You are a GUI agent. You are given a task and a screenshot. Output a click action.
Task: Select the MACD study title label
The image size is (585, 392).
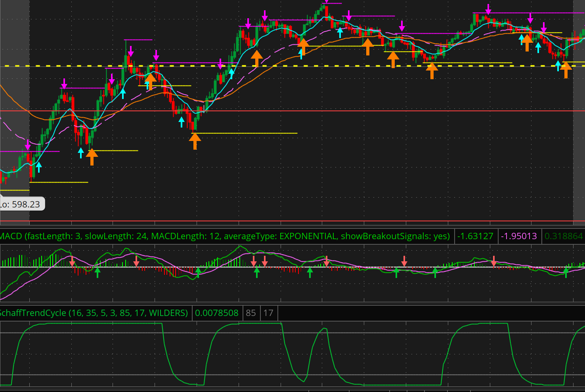click(225, 236)
